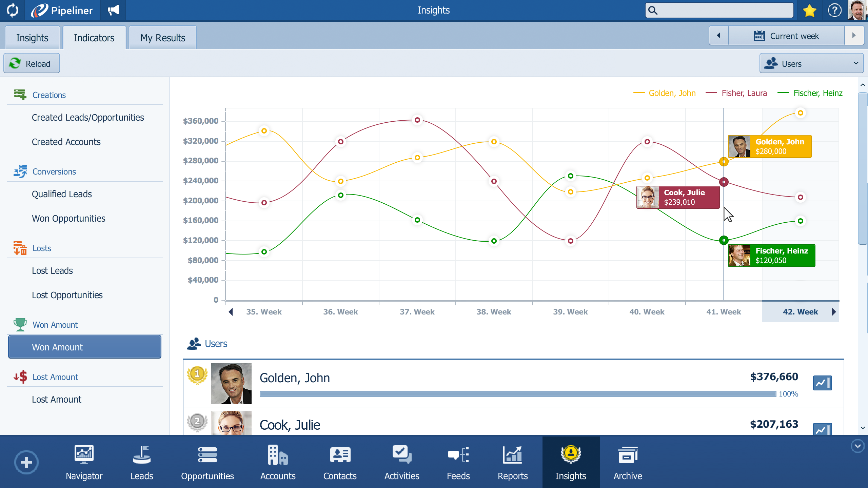Open Accounts from bottom bar
The width and height of the screenshot is (868, 488).
tap(278, 462)
